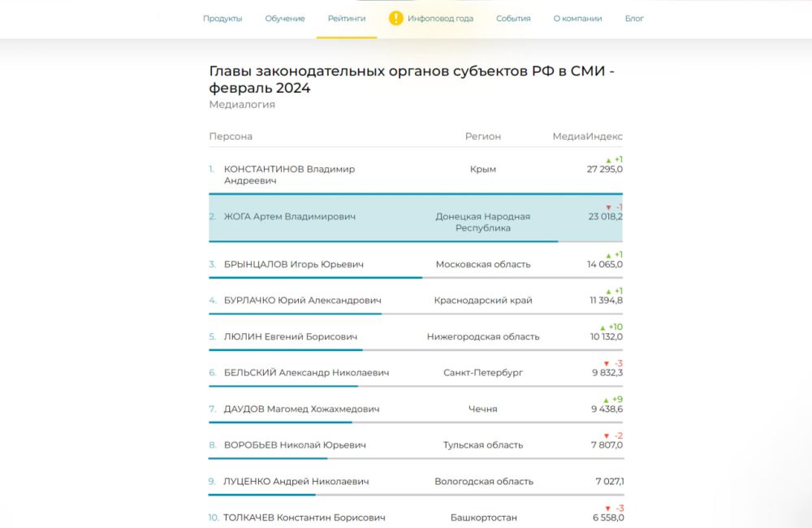
Task: Click red down arrow in Жога's row
Action: (x=608, y=208)
